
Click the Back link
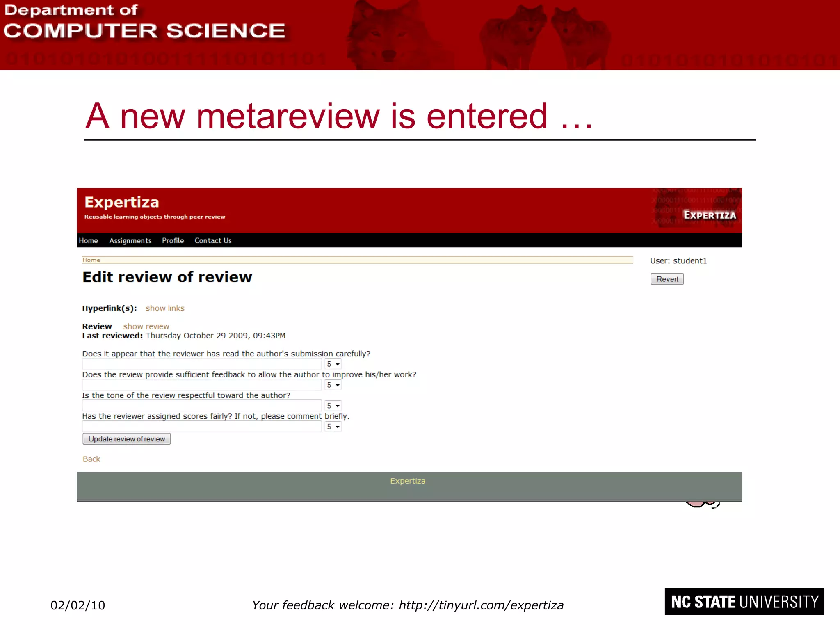click(91, 459)
